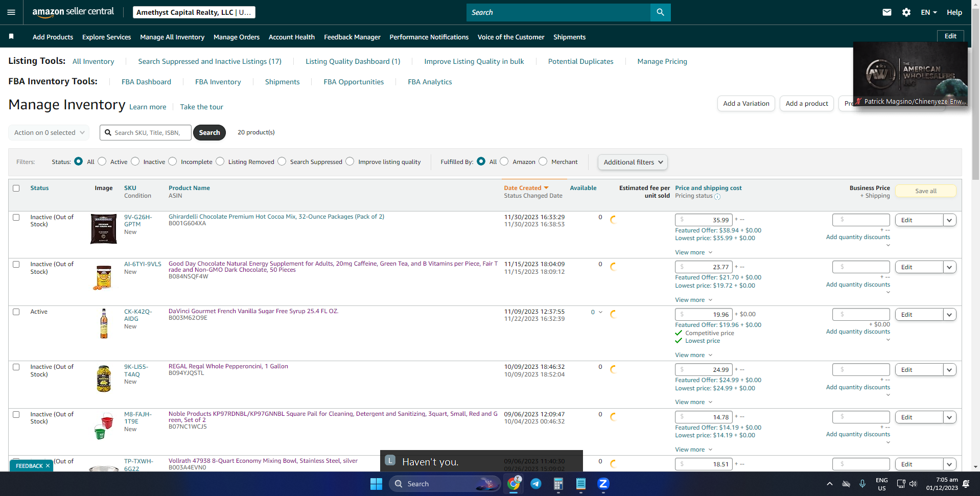The height and width of the screenshot is (496, 980).
Task: Click the Take the tour link
Action: [x=201, y=107]
